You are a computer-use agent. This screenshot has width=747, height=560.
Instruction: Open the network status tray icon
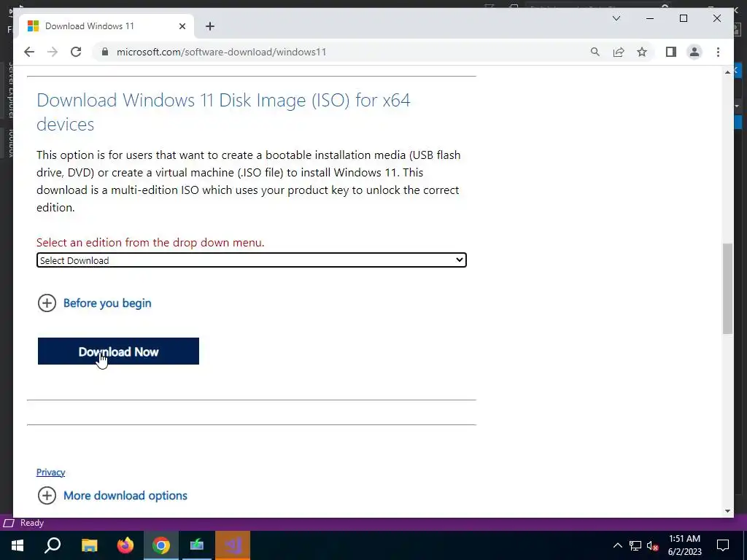[635, 545]
